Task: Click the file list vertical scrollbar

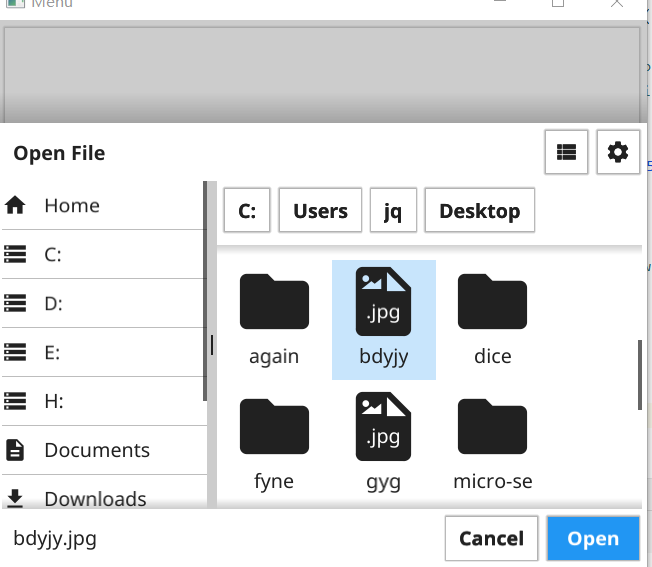Action: coord(640,375)
